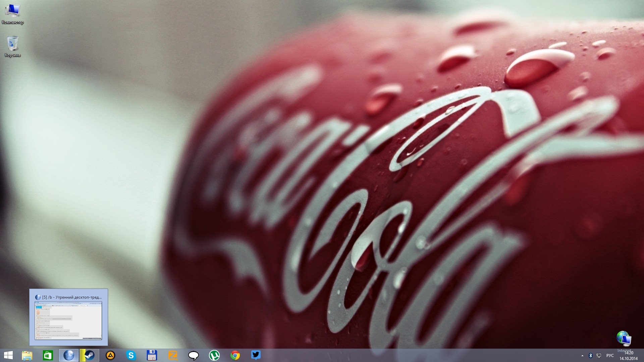Expand the hidden system tray icons arrow
Screen dimensions: 644x362
coord(582,356)
